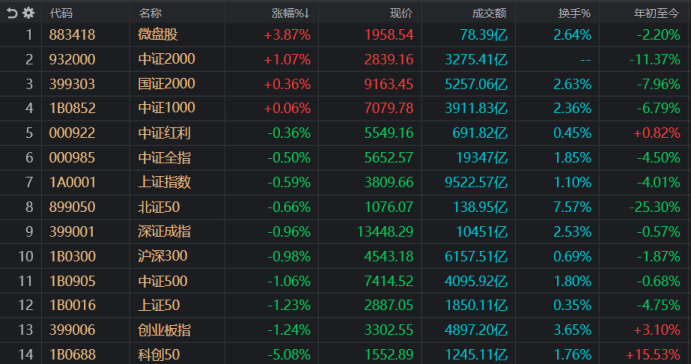The height and width of the screenshot is (364, 692).
Task: Click code 000985
Action: coord(72,158)
